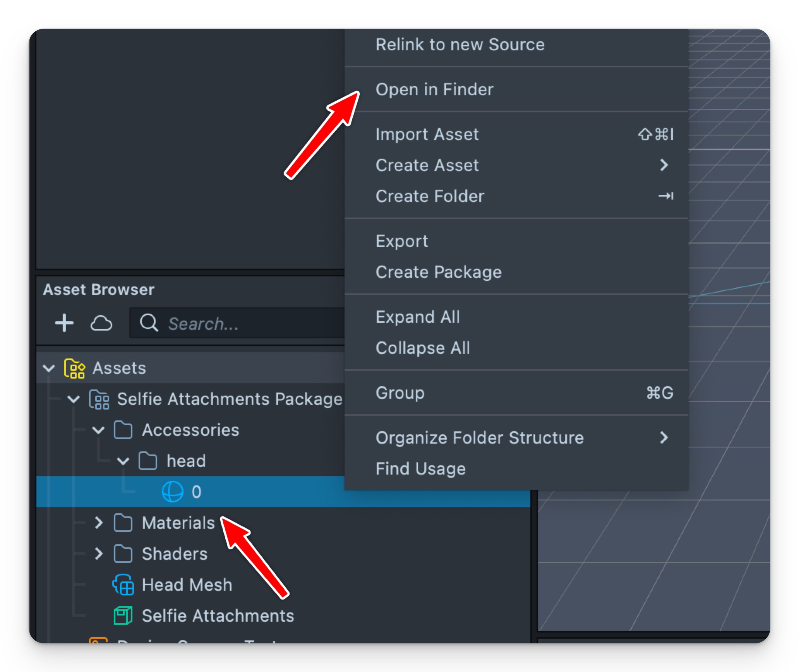Click the Assets root folder icon
Viewport: 799px width, 672px height.
click(x=74, y=368)
